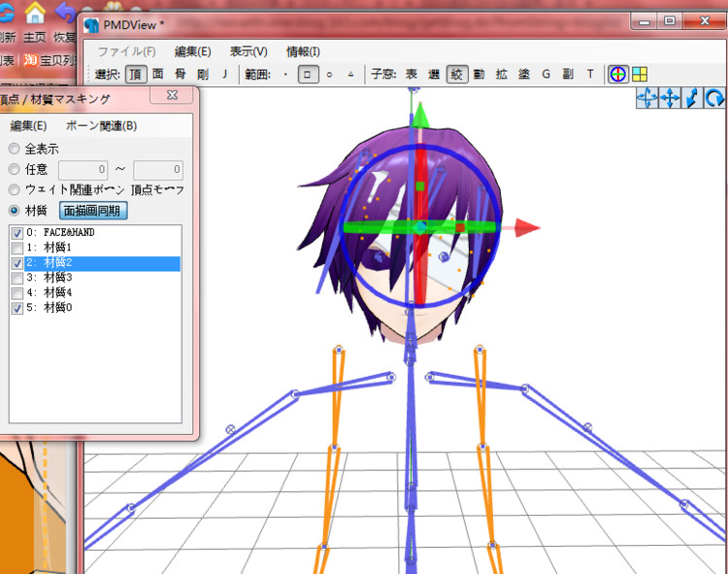Select face mode 面 in toolbar
The image size is (728, 574).
pyautogui.click(x=158, y=75)
